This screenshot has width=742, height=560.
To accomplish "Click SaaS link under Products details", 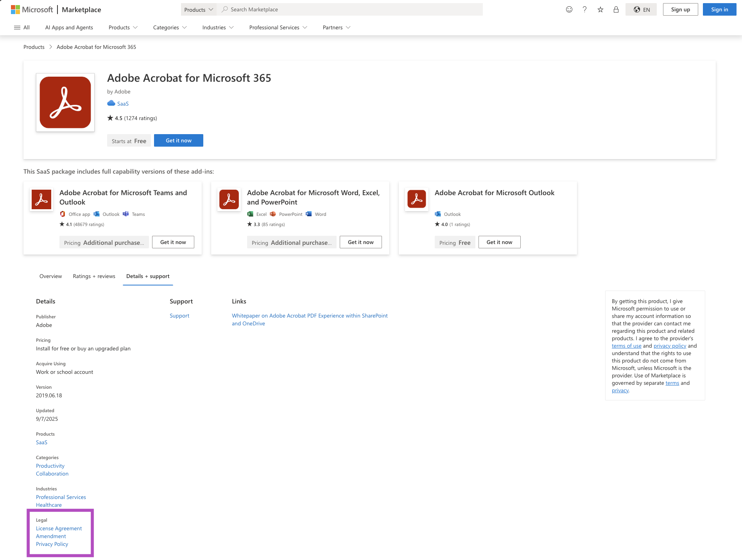I will tap(41, 442).
